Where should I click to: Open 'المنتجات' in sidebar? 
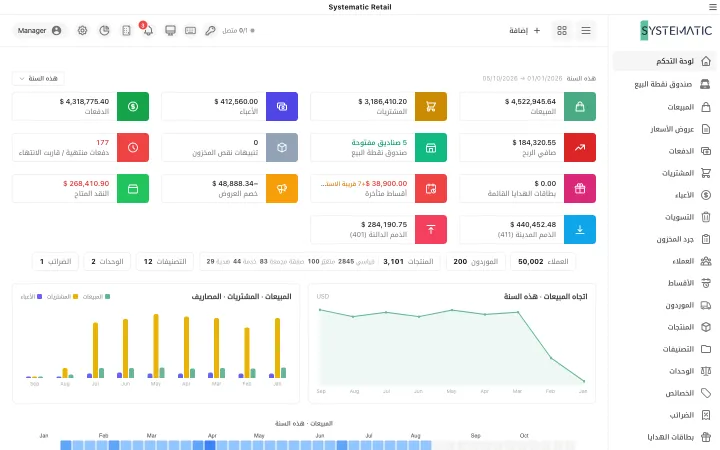(x=664, y=327)
